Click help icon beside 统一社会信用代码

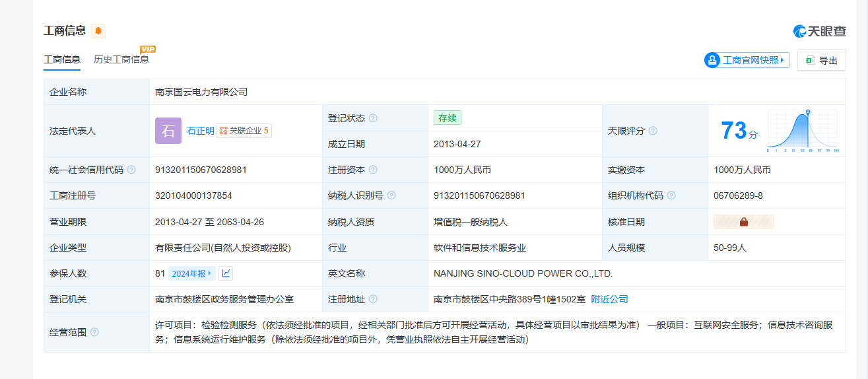tap(131, 170)
